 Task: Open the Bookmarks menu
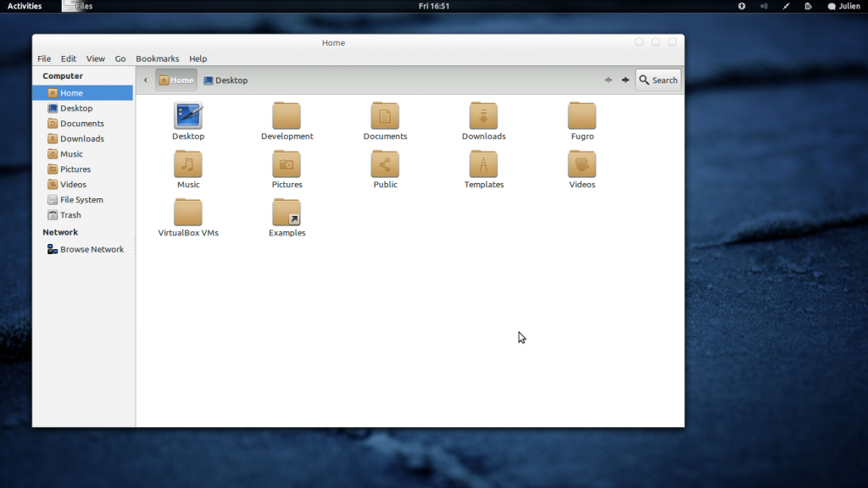(x=157, y=59)
